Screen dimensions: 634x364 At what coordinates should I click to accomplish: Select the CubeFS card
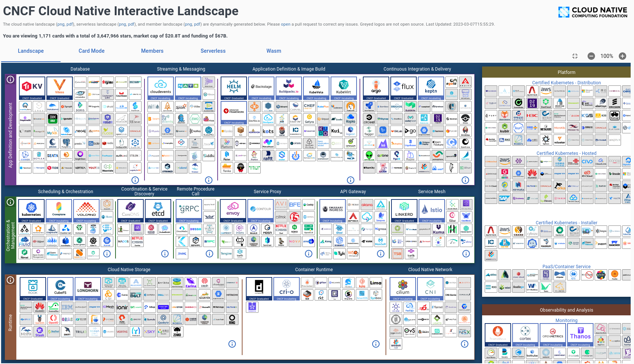click(61, 289)
